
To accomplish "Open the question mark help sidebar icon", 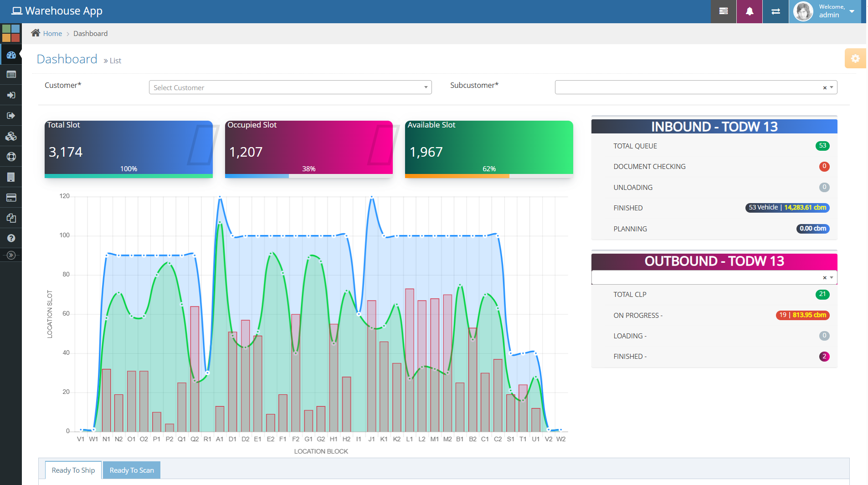I will click(x=11, y=238).
